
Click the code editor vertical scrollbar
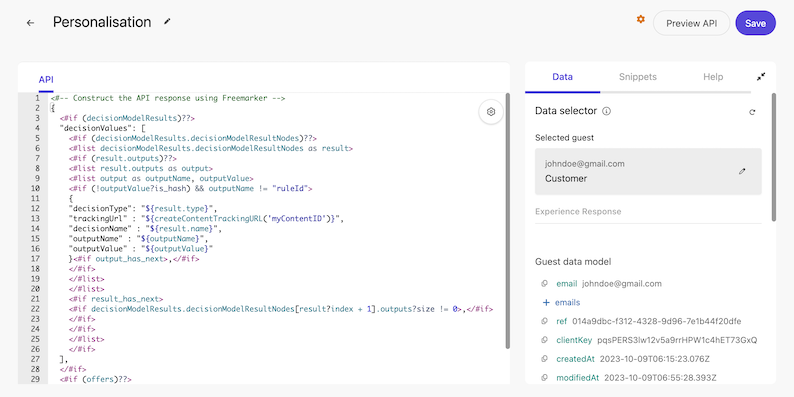pyautogui.click(x=507, y=220)
